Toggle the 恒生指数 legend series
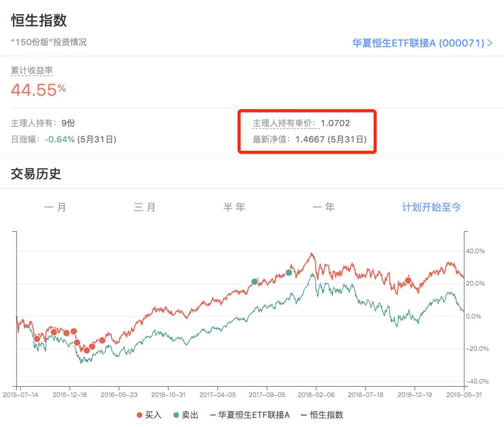The height and width of the screenshot is (427, 504). coord(322,415)
